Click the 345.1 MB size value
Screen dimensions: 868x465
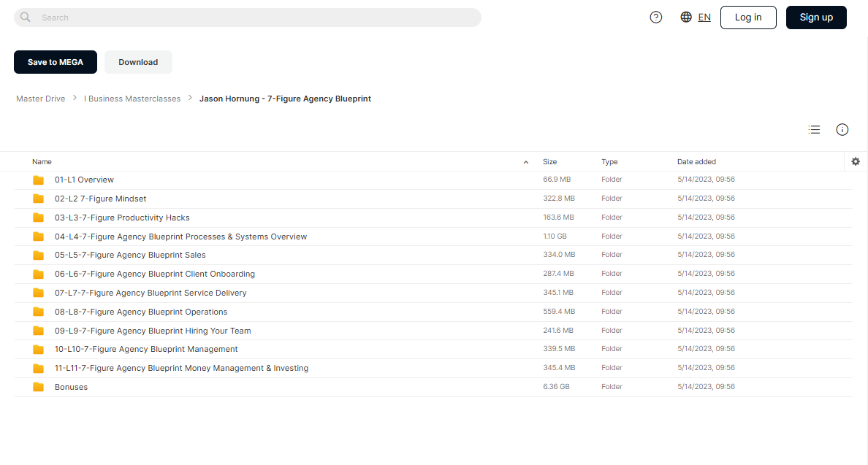tap(558, 292)
